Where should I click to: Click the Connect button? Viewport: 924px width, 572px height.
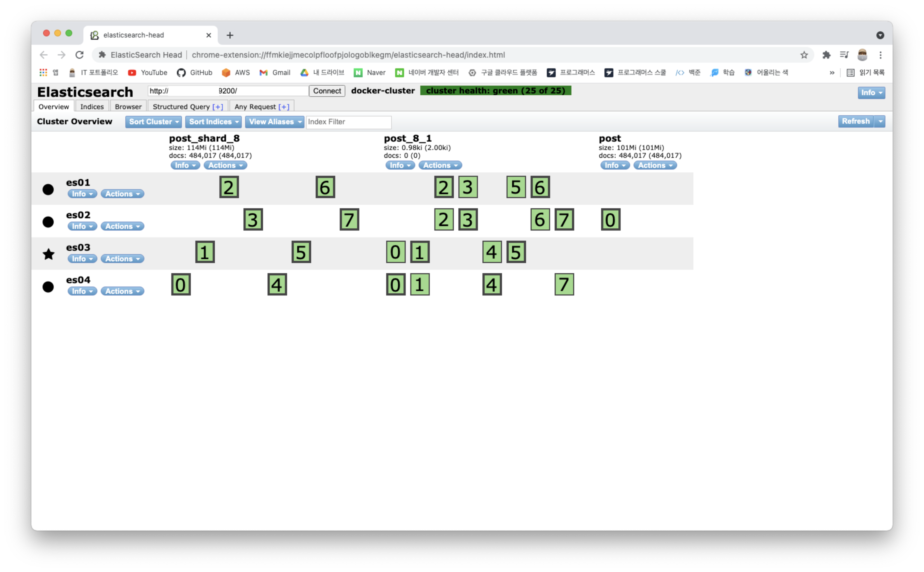tap(327, 91)
